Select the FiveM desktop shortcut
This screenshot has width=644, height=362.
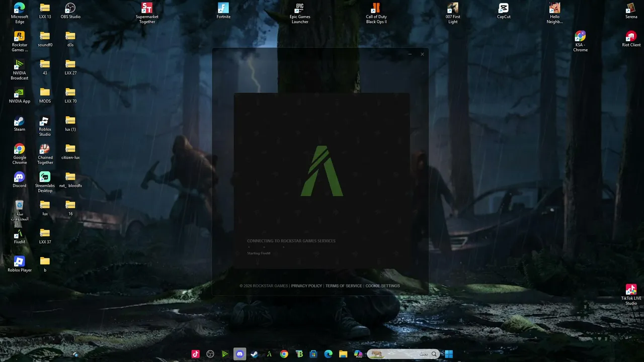point(20,236)
